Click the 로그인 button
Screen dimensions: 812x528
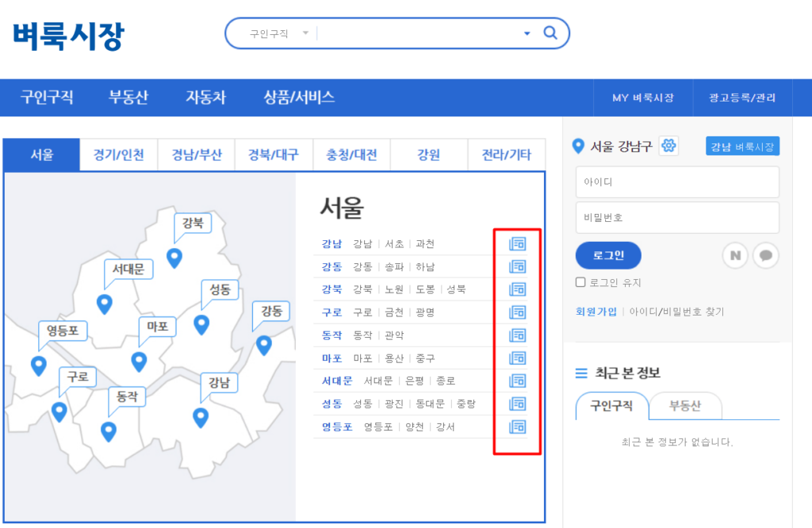(x=607, y=255)
